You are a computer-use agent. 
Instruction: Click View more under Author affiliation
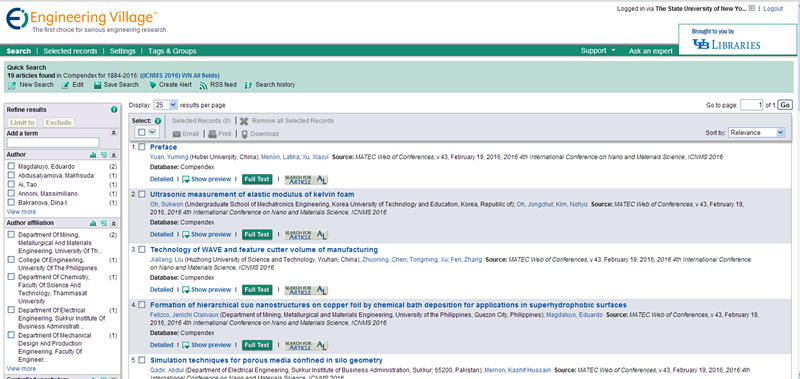[21, 368]
